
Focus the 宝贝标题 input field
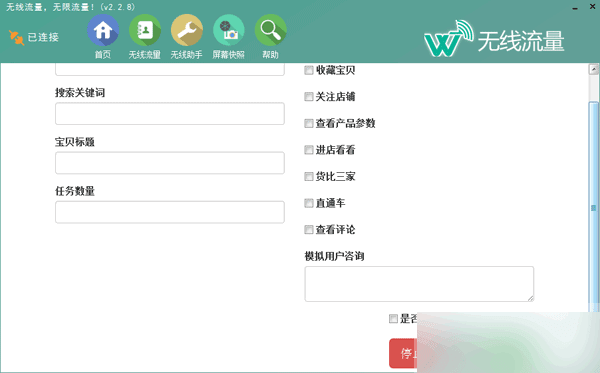coord(170,163)
